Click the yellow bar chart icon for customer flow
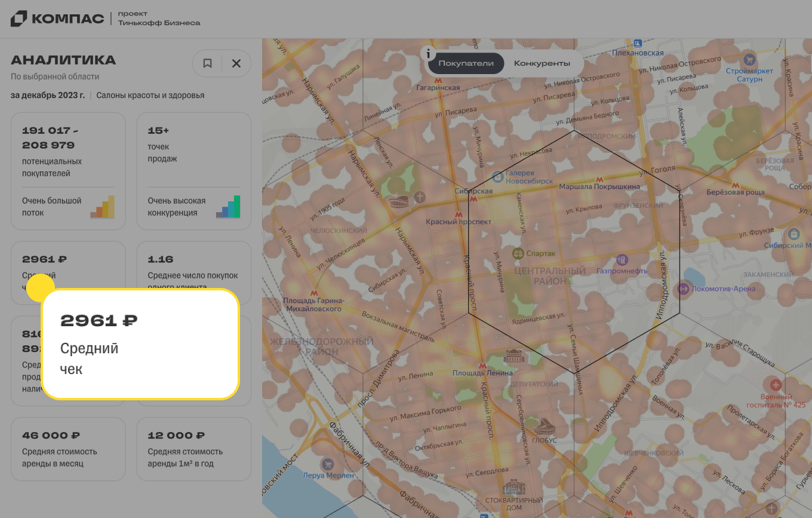This screenshot has height=518, width=812. coord(103,207)
